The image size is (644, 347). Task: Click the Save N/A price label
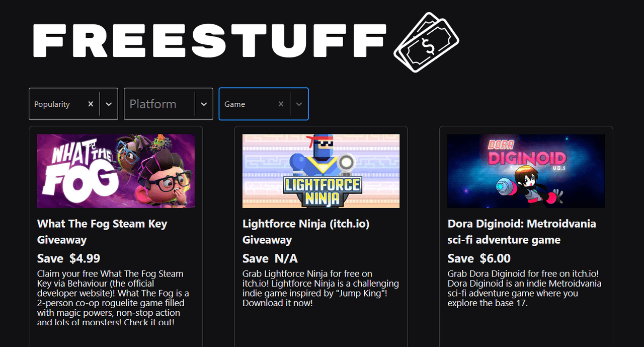click(270, 258)
